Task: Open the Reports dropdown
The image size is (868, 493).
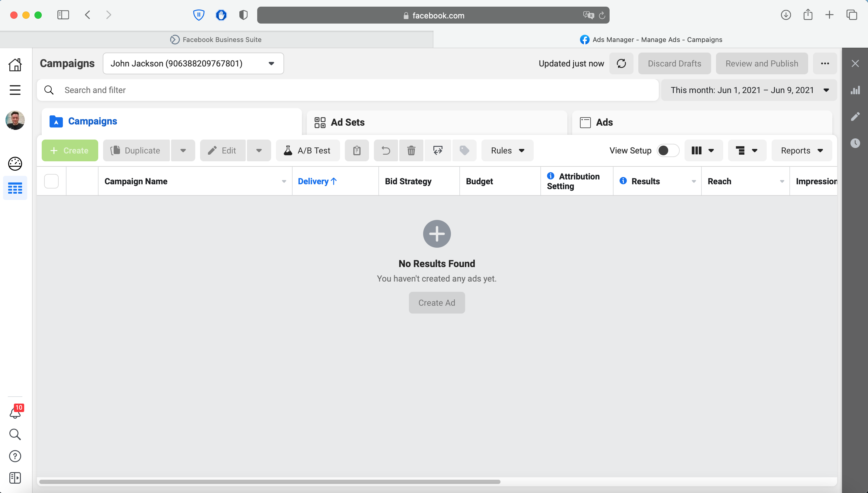Action: pyautogui.click(x=802, y=151)
